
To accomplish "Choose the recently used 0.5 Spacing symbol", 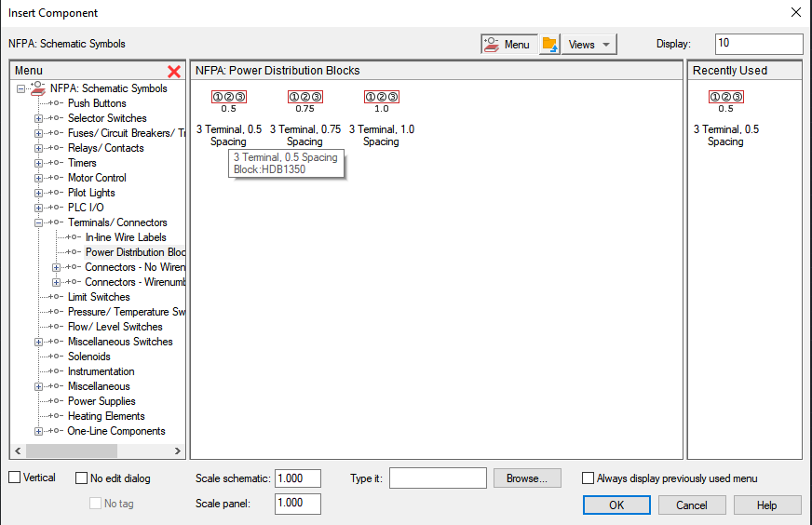I will (725, 101).
